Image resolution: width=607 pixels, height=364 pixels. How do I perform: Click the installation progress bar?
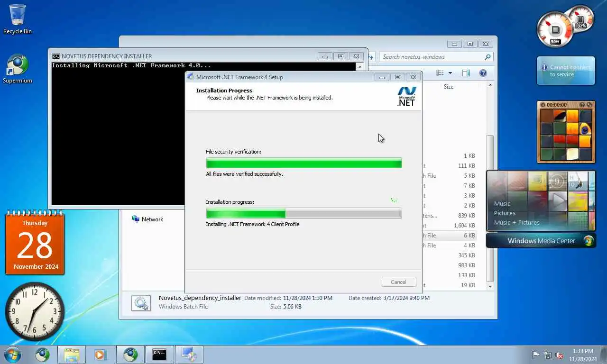point(304,213)
